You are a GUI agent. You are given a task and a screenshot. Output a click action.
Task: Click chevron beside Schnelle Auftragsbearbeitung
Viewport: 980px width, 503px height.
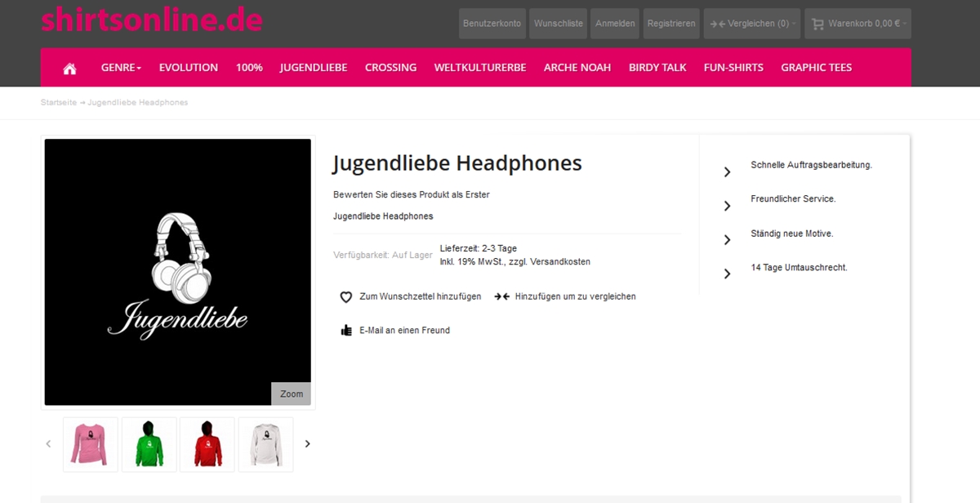pos(727,171)
